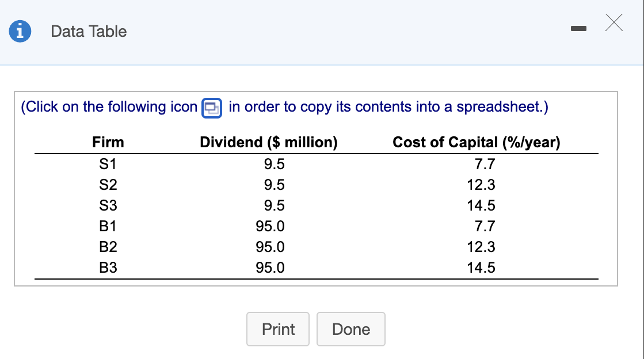Image resolution: width=644 pixels, height=359 pixels.
Task: Select firm B2 in the table
Action: tap(108, 247)
